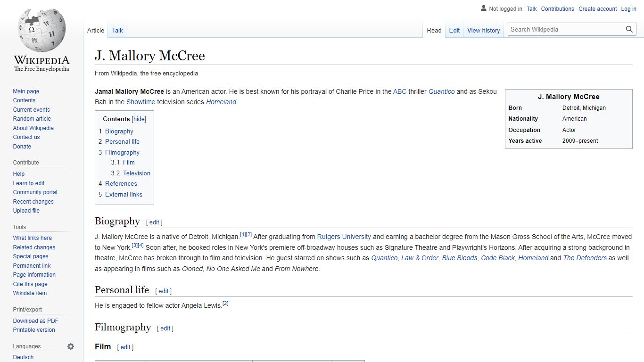Open Homeland link in intro paragraph
This screenshot has width=644, height=362.
click(x=221, y=102)
